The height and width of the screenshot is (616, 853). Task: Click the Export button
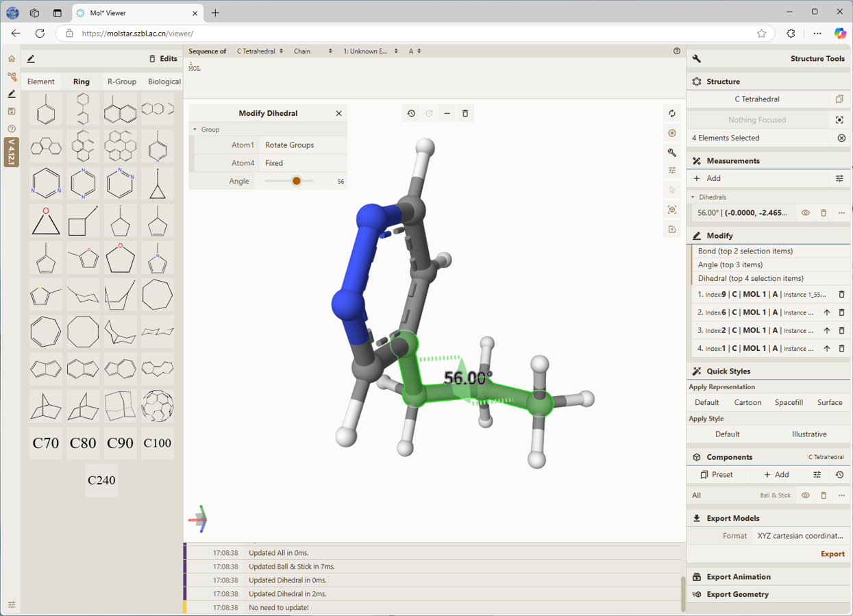pyautogui.click(x=832, y=554)
